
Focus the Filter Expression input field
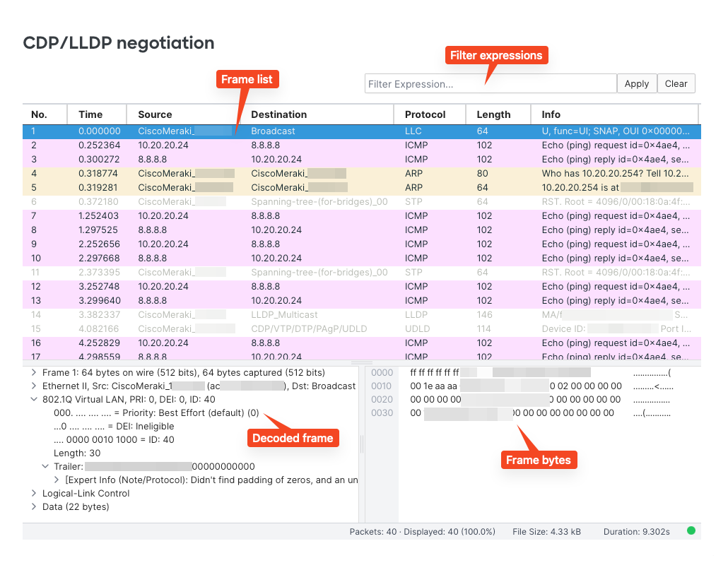491,83
